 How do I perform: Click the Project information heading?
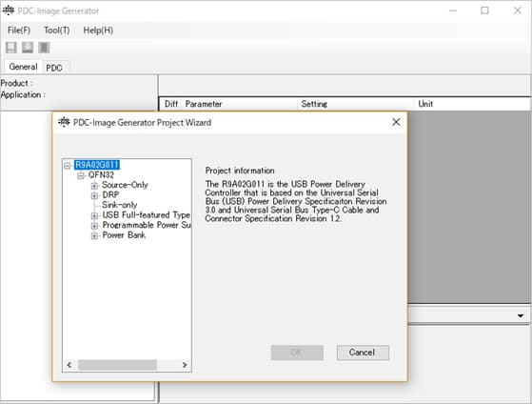click(240, 171)
